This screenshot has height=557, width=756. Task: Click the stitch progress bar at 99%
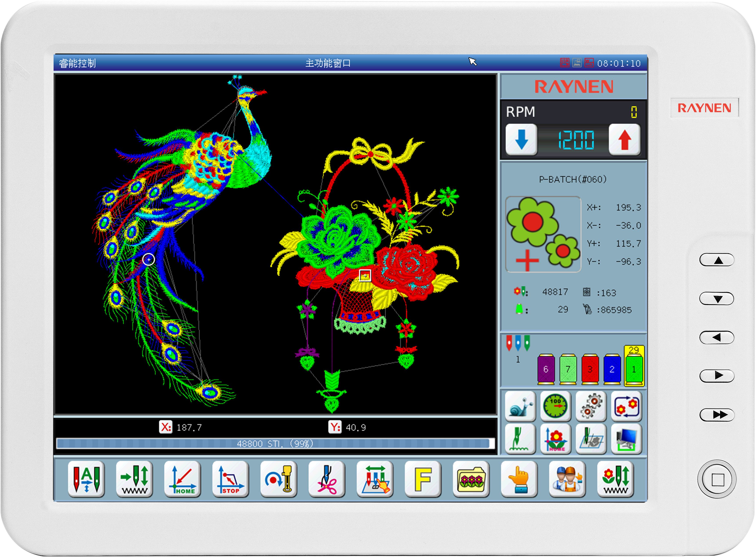pos(275,444)
